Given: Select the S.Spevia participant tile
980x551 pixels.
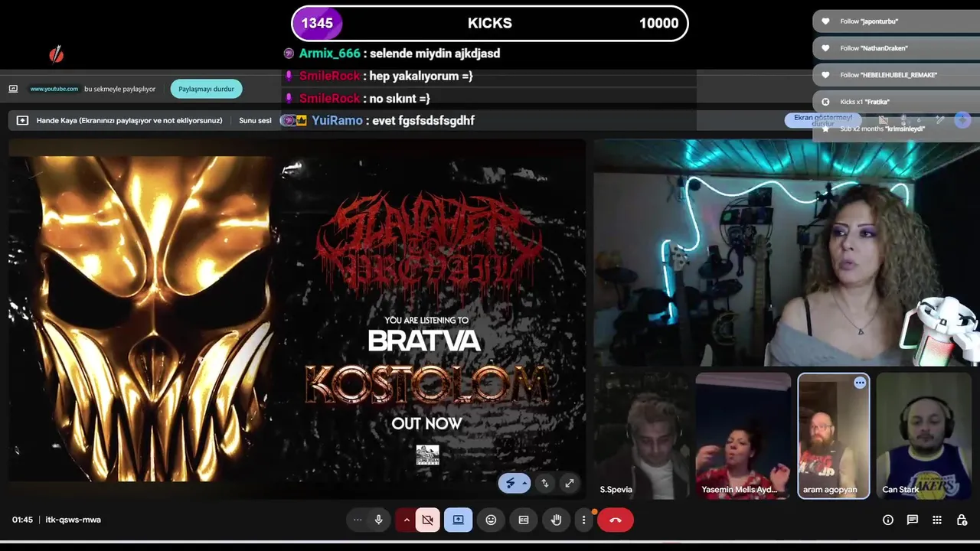Looking at the screenshot, I should 641,435.
